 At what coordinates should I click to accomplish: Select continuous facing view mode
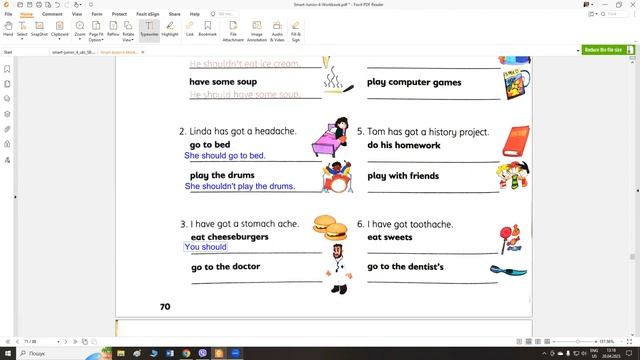(x=547, y=341)
